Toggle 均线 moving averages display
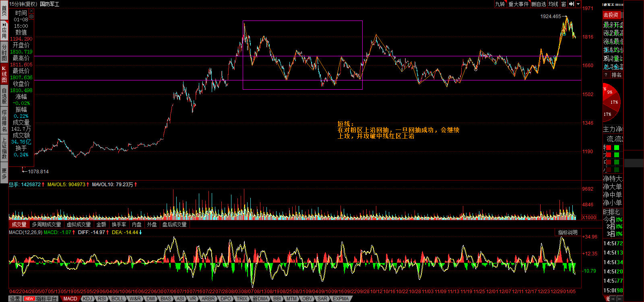 553,4
